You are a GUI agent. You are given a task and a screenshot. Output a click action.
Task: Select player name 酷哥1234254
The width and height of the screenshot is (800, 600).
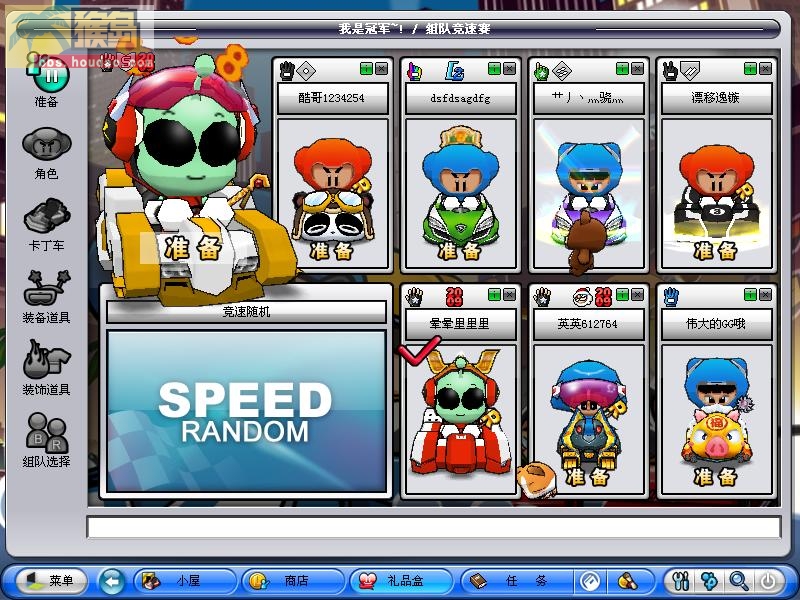click(332, 98)
